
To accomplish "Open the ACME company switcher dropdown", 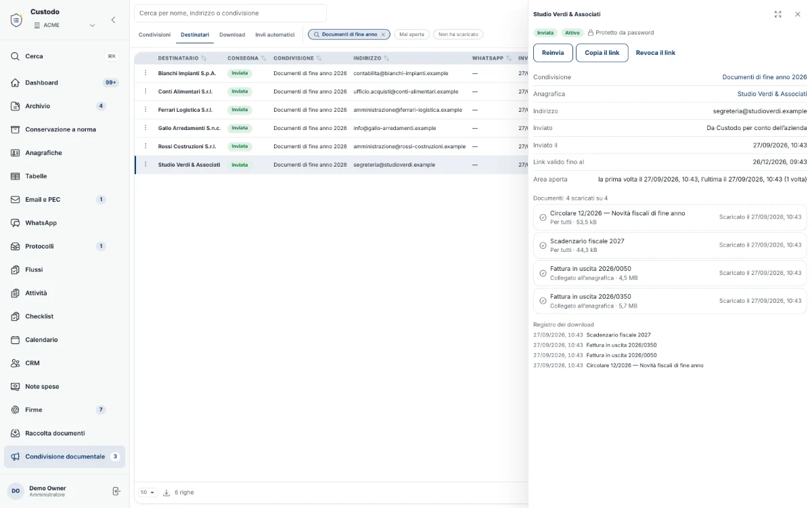I will pyautogui.click(x=64, y=25).
